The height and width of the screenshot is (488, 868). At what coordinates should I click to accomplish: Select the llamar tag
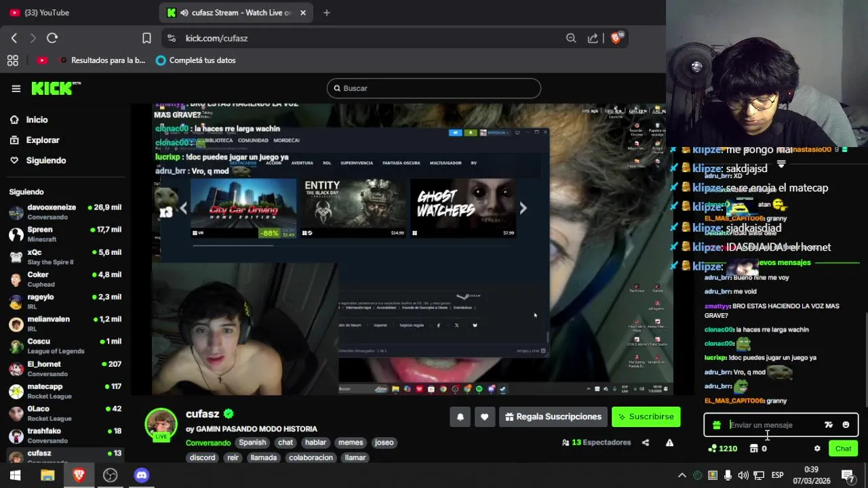355,457
